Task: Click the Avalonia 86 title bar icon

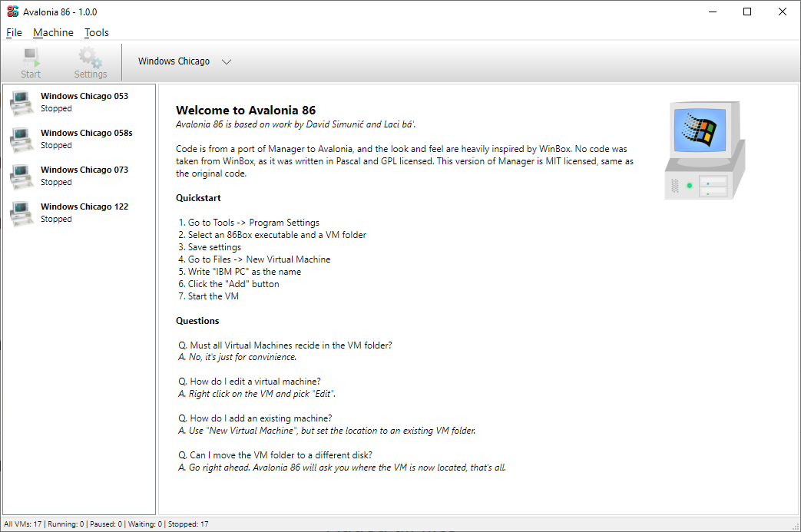Action: [11, 12]
